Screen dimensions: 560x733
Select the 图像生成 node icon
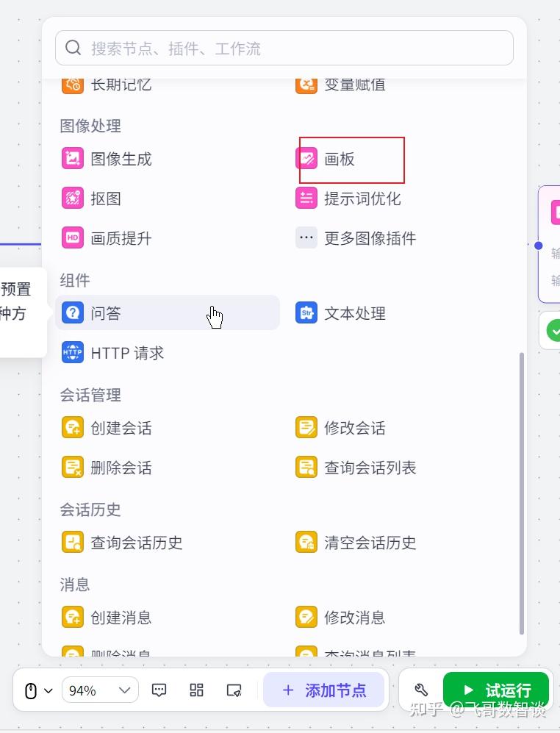point(73,159)
